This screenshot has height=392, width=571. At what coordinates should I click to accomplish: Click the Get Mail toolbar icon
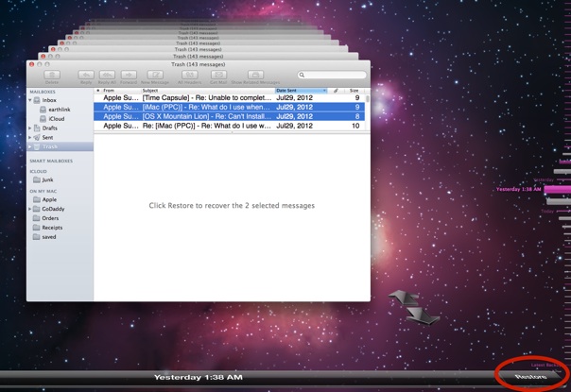click(x=218, y=75)
